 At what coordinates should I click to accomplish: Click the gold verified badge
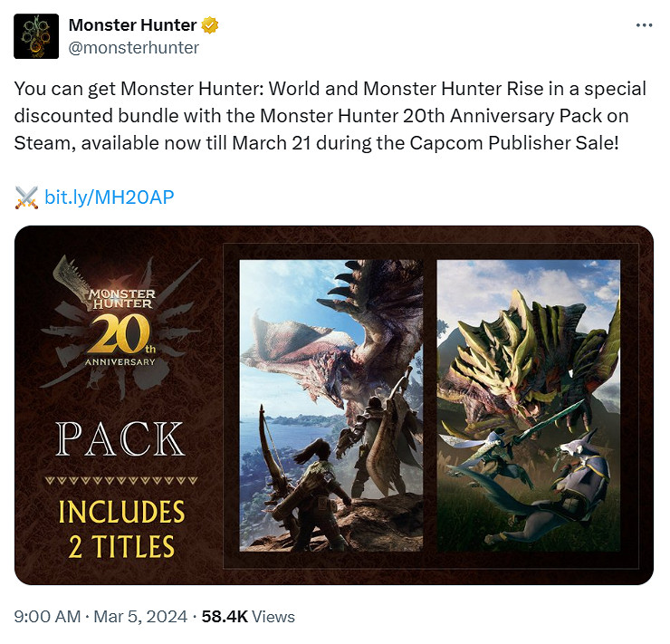point(210,25)
